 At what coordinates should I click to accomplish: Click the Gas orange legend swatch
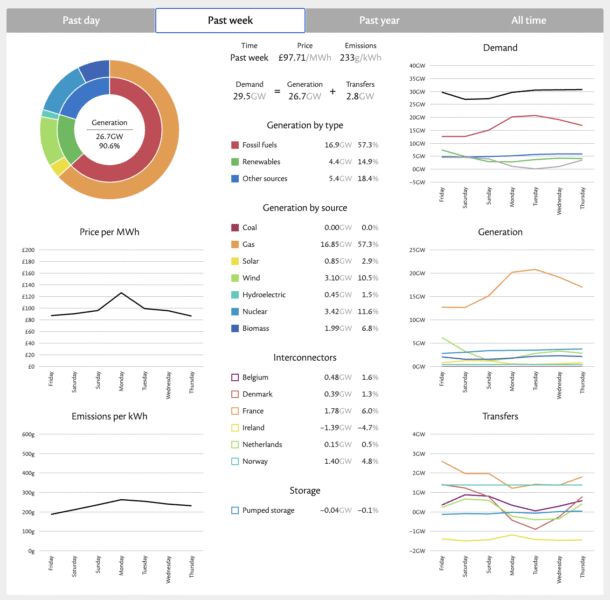[x=235, y=243]
